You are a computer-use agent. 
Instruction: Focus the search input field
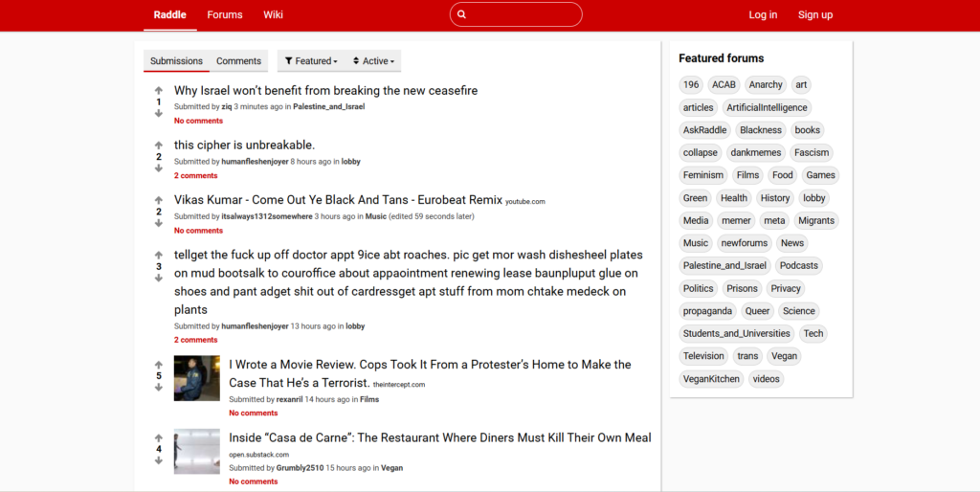[x=522, y=15]
